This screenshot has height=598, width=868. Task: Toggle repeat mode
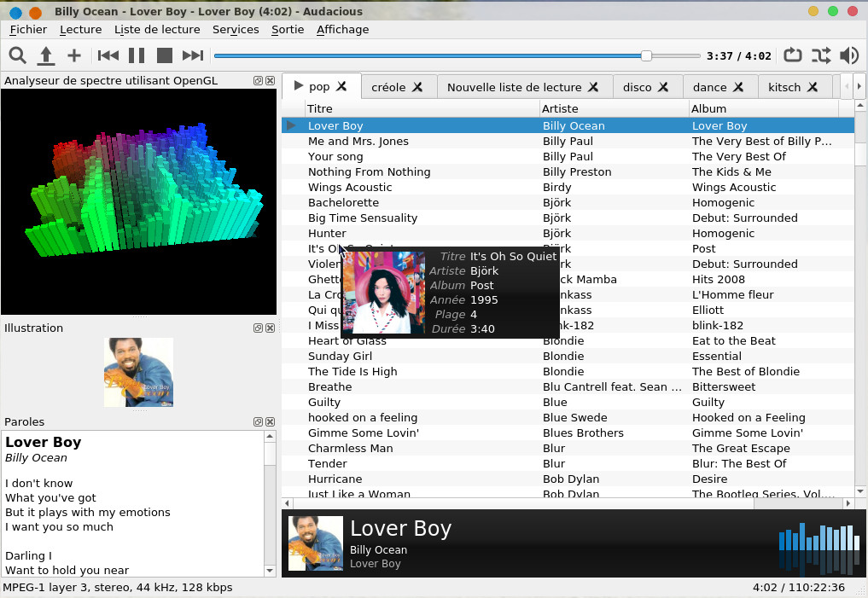pos(792,56)
